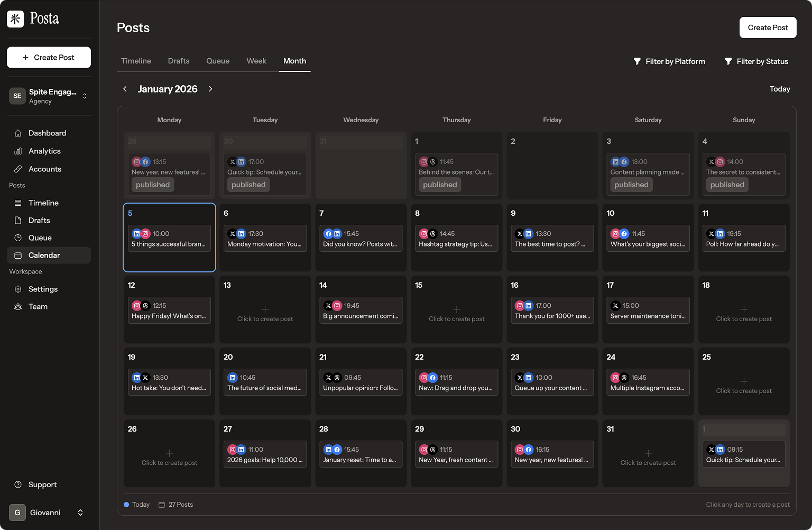Open Support via its help icon
The image size is (812, 530).
coord(18,485)
